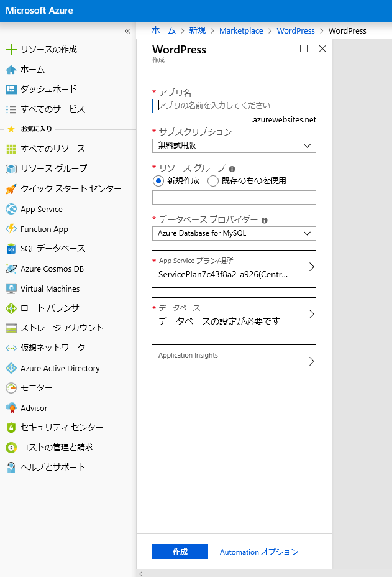Expand the Application Insights row
Image resolution: width=392 pixels, height=577 pixels.
[234, 363]
